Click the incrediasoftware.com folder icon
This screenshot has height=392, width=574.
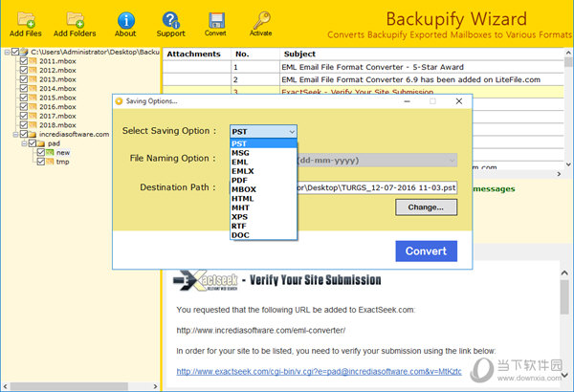[33, 134]
